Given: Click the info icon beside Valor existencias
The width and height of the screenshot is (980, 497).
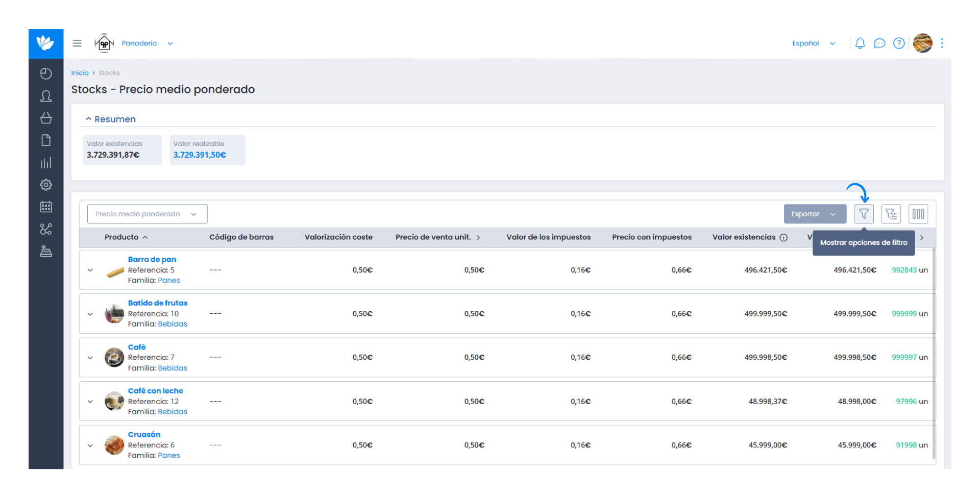Looking at the screenshot, I should (x=783, y=238).
